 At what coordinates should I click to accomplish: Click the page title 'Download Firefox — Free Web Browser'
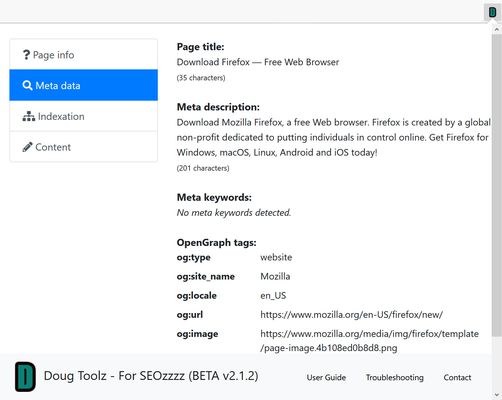click(258, 62)
